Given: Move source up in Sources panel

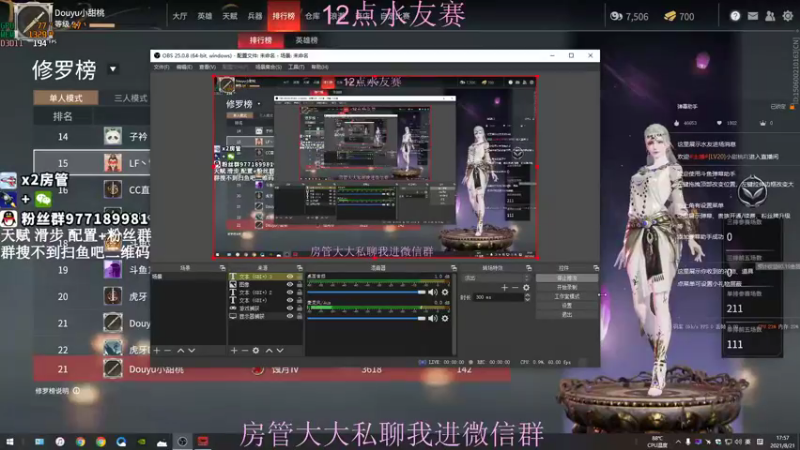Looking at the screenshot, I should click(269, 351).
